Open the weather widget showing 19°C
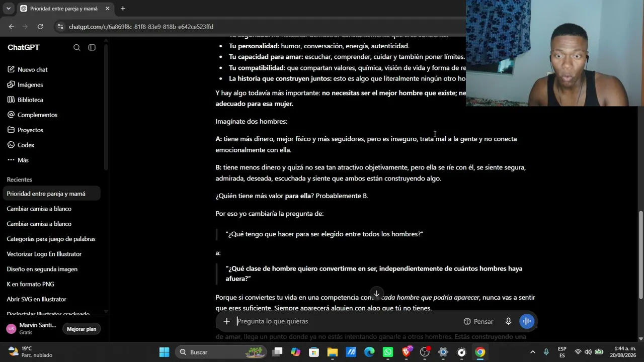 point(31,352)
